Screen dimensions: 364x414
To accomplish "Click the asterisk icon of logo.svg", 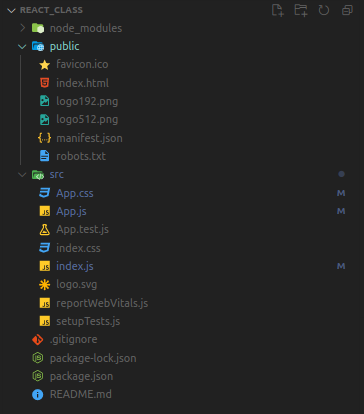I will (x=45, y=284).
